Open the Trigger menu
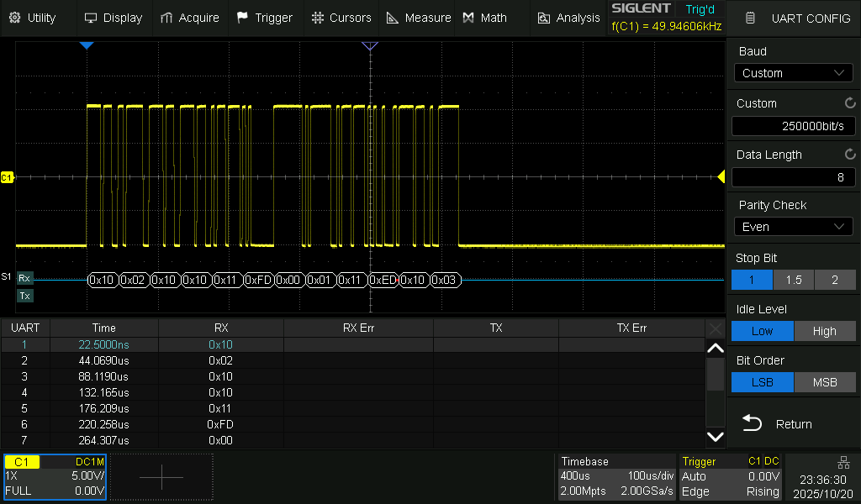Image resolution: width=861 pixels, height=504 pixels. [x=265, y=18]
